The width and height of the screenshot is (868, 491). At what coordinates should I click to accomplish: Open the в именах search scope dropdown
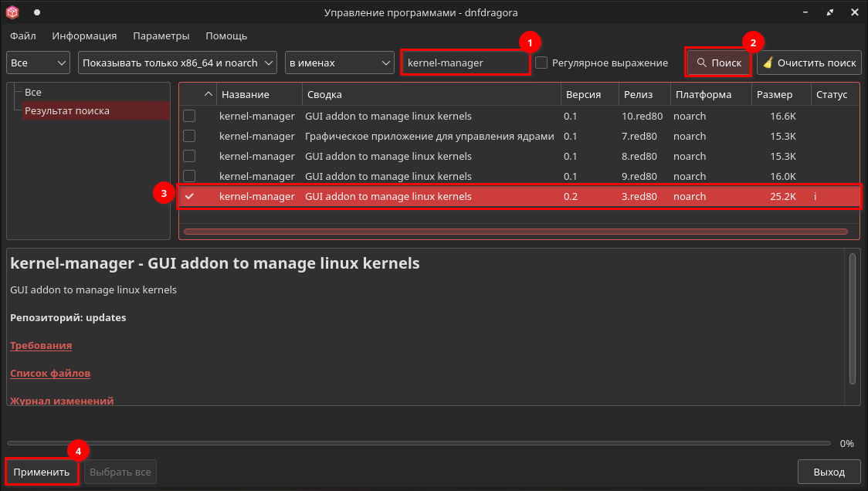coord(340,63)
